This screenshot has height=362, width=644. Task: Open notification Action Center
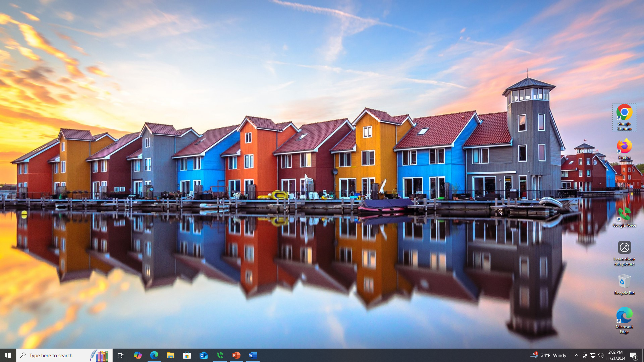633,355
